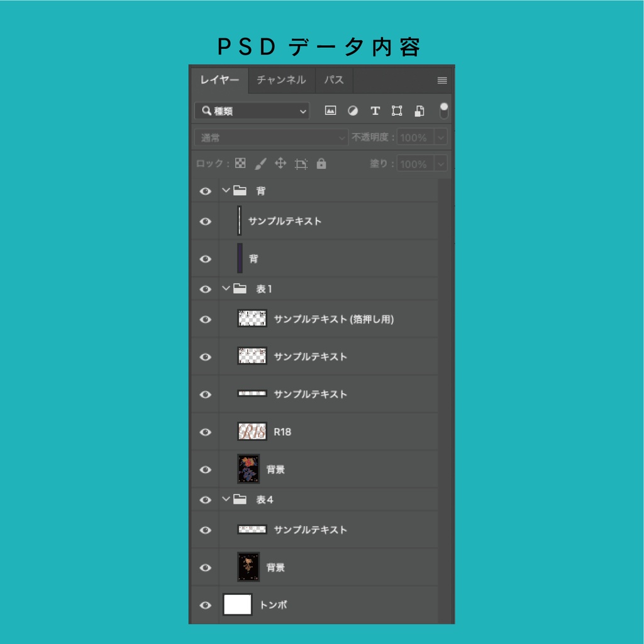
Task: Switch to the チャンネル tab
Action: click(x=281, y=80)
